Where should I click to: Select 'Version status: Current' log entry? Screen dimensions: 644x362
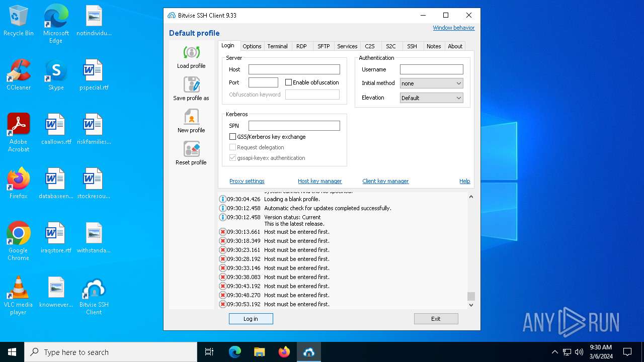[292, 217]
